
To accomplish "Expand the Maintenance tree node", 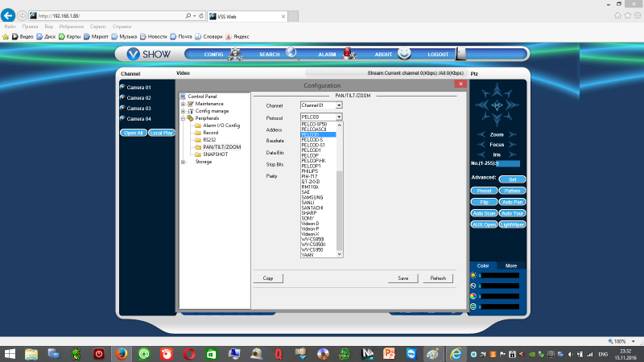I will (x=184, y=104).
